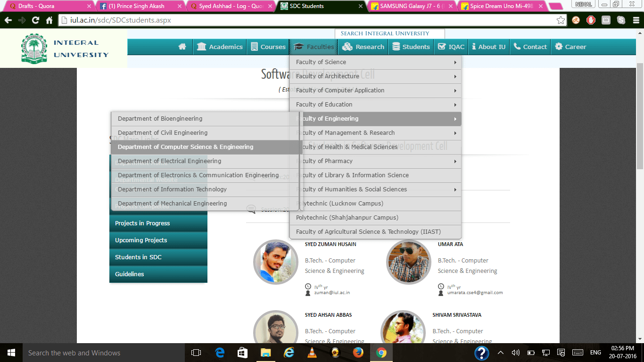Open Faculty of Engineering submenu

point(375,119)
